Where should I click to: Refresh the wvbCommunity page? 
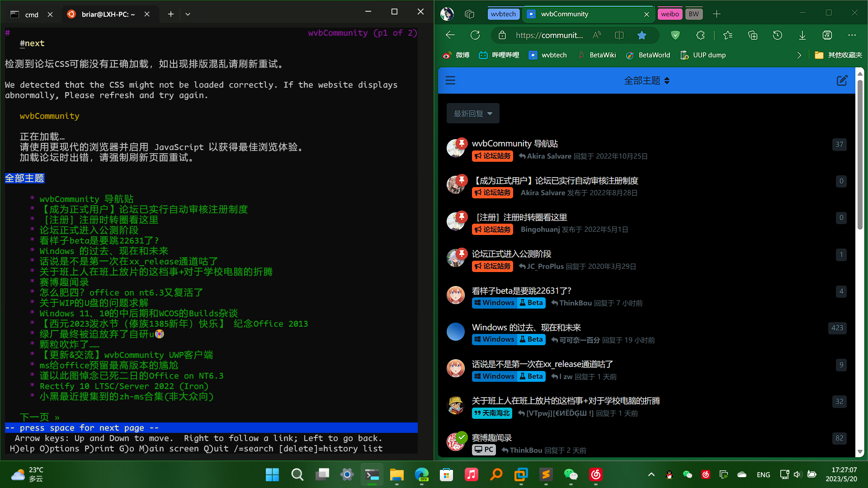point(475,35)
